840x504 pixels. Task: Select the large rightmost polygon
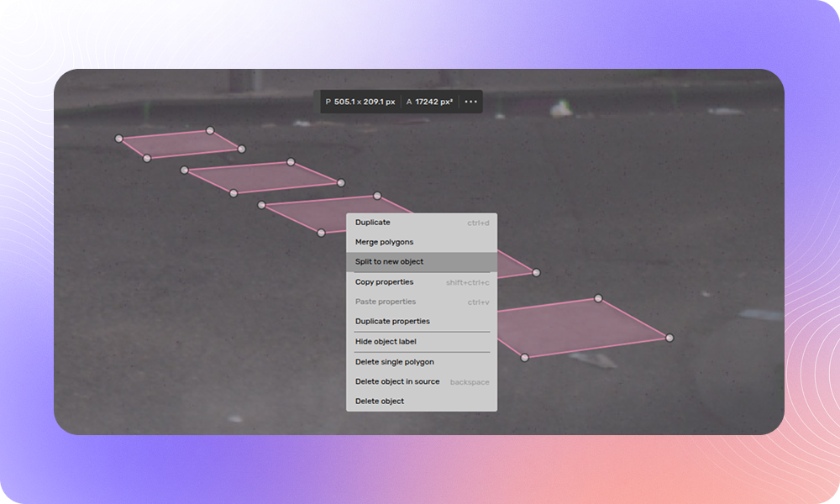click(588, 328)
